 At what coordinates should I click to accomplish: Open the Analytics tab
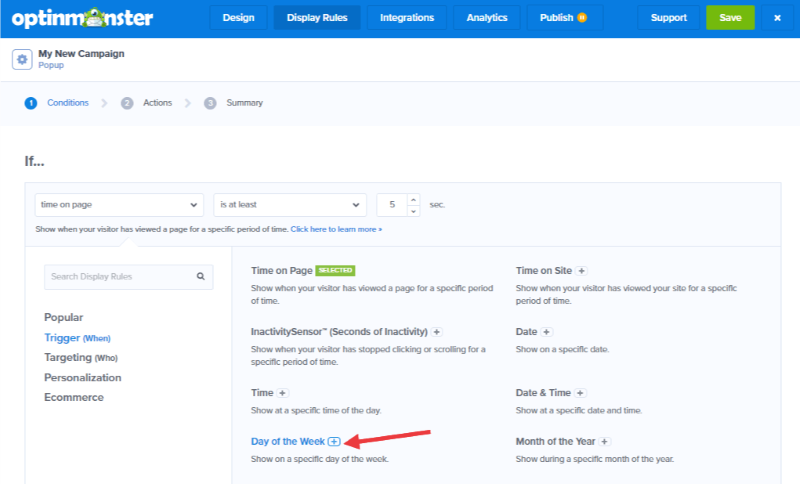[487, 18]
